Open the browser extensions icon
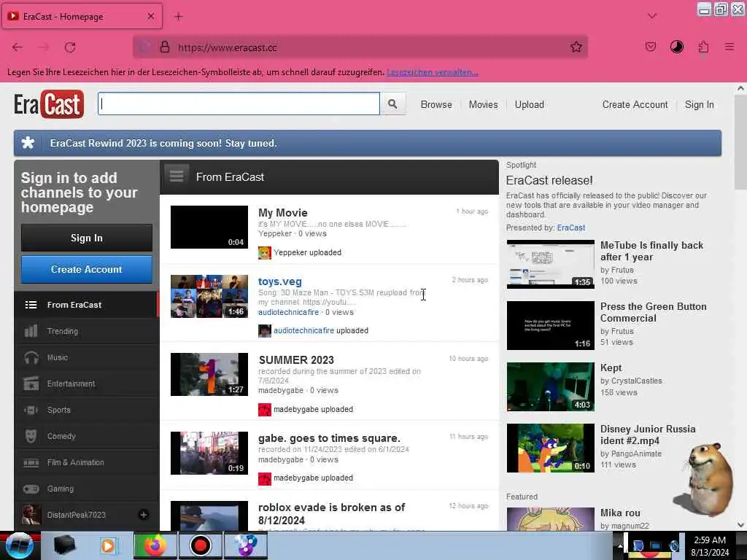The width and height of the screenshot is (747, 560). pos(703,47)
